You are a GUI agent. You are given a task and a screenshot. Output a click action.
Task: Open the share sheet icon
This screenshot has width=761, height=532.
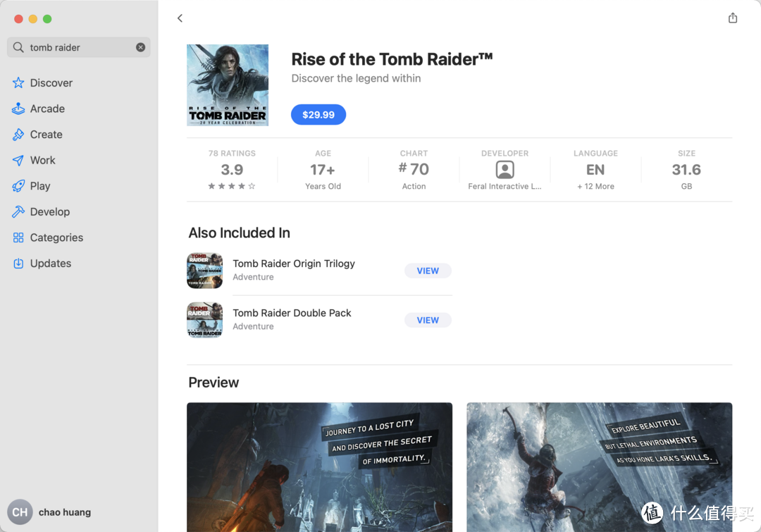point(732,18)
